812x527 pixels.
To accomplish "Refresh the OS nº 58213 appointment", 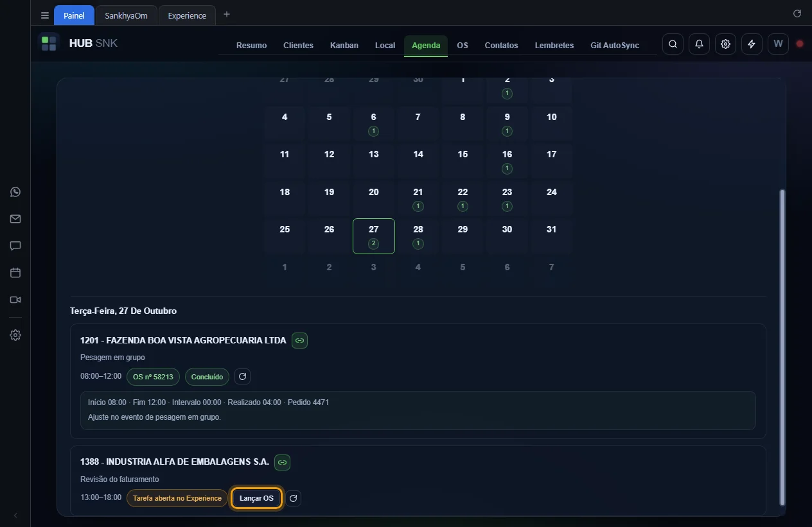I will [x=242, y=377].
